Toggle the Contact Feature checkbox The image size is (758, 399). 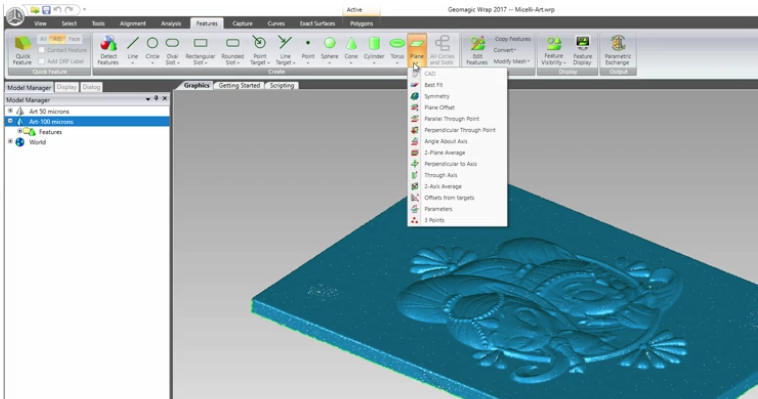pyautogui.click(x=42, y=50)
